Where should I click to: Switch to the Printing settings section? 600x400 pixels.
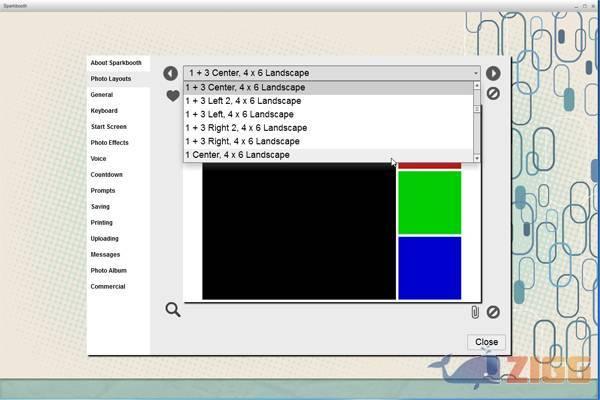tap(101, 223)
